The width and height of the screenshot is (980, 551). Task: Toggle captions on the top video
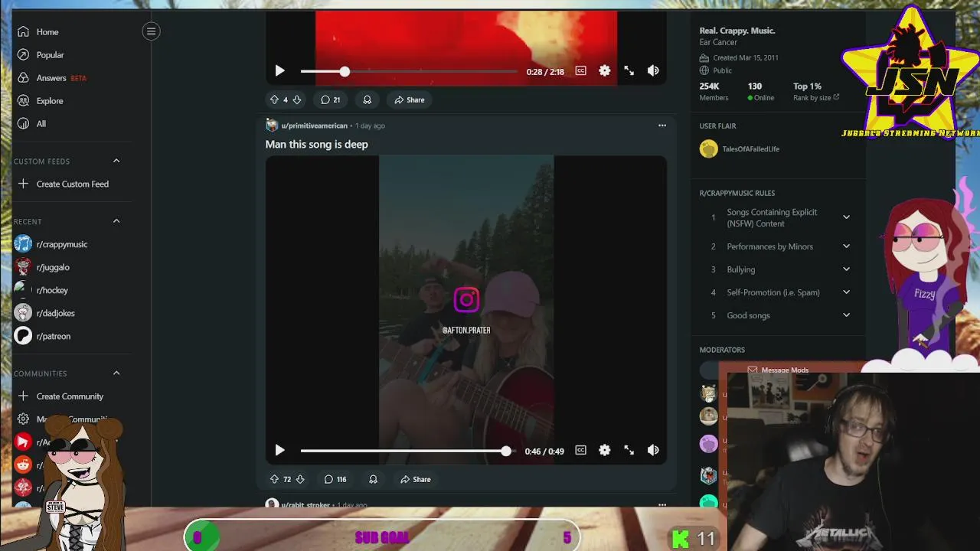580,70
